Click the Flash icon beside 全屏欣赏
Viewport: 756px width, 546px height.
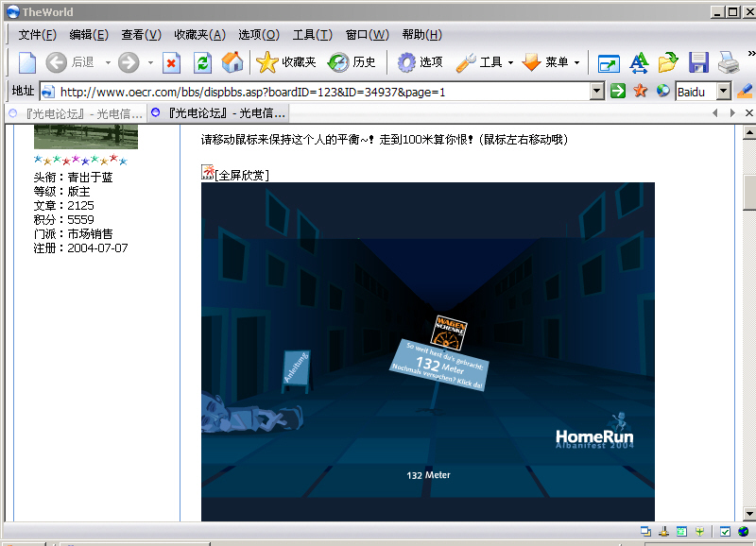208,172
